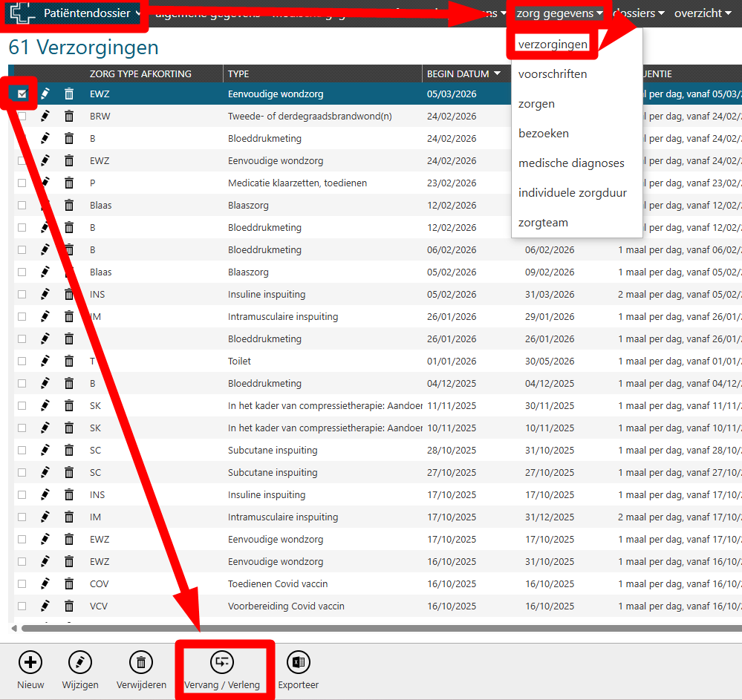Click end date 30/05/2026 of Toilet row
The image size is (742, 700).
pyautogui.click(x=550, y=361)
